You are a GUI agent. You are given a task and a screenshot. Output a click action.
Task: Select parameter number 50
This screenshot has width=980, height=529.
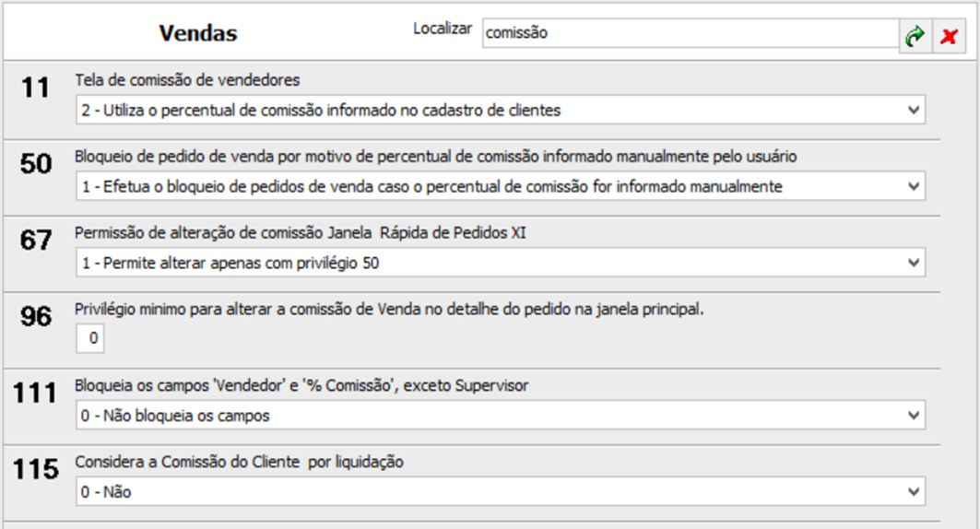point(36,164)
